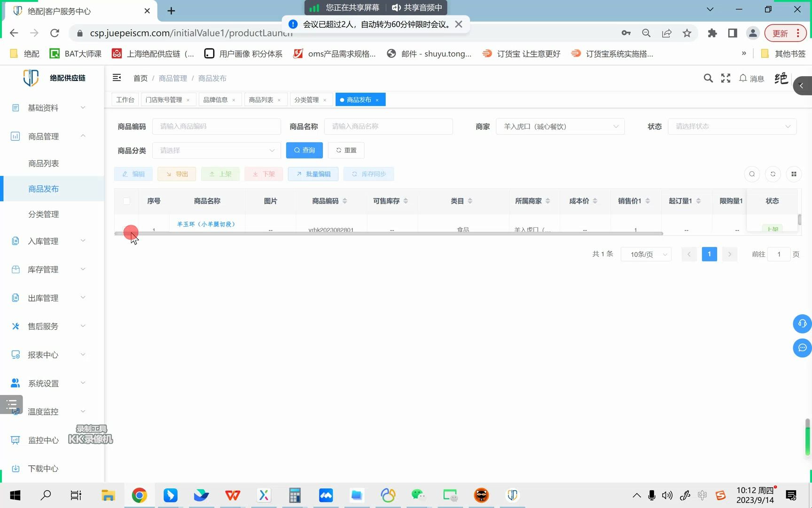812x508 pixels.
Task: Open column display settings grid icon
Action: pyautogui.click(x=794, y=174)
